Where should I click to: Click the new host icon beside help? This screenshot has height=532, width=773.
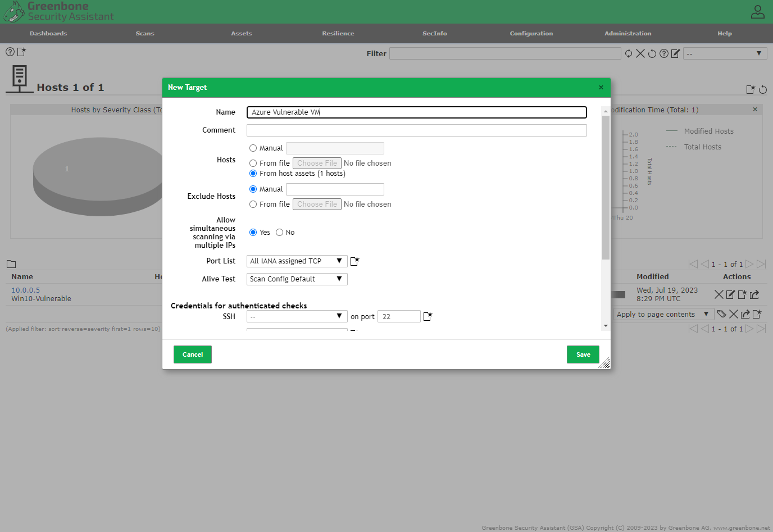[22, 52]
